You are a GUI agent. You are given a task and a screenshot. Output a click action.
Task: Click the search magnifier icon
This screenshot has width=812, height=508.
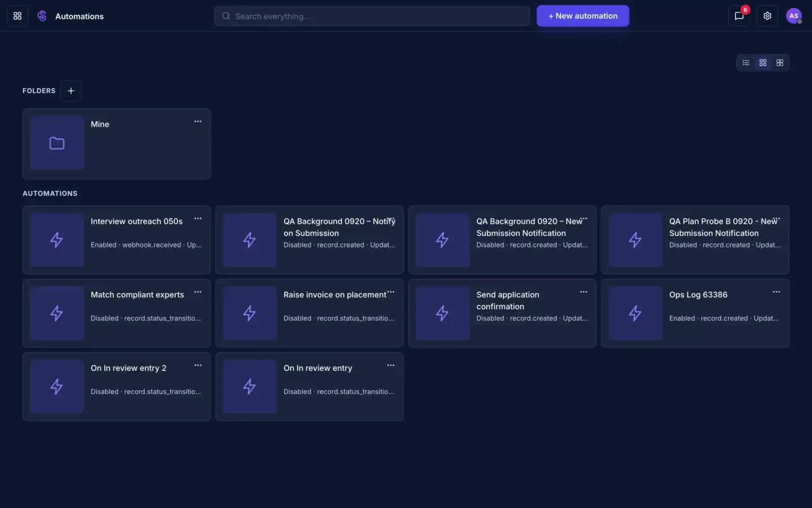pyautogui.click(x=226, y=16)
